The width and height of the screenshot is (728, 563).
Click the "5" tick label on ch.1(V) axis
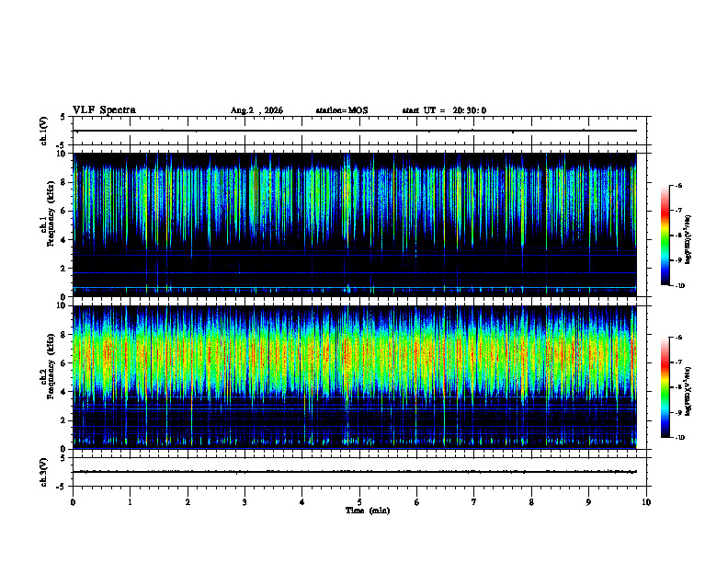63,117
